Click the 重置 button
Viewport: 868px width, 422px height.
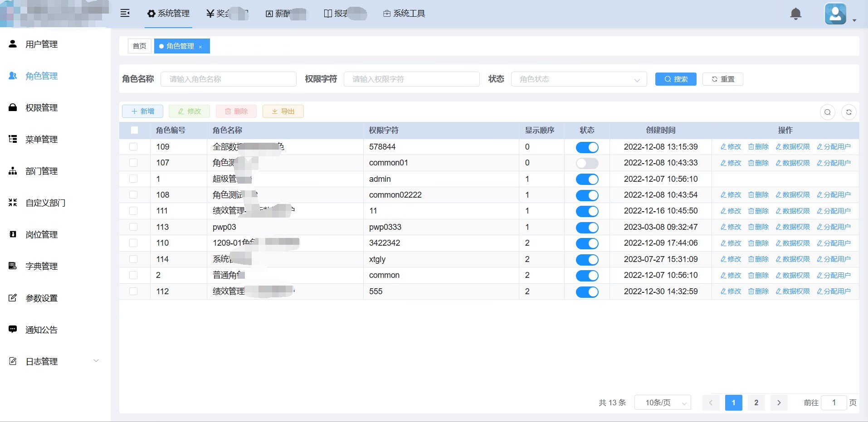coord(723,79)
